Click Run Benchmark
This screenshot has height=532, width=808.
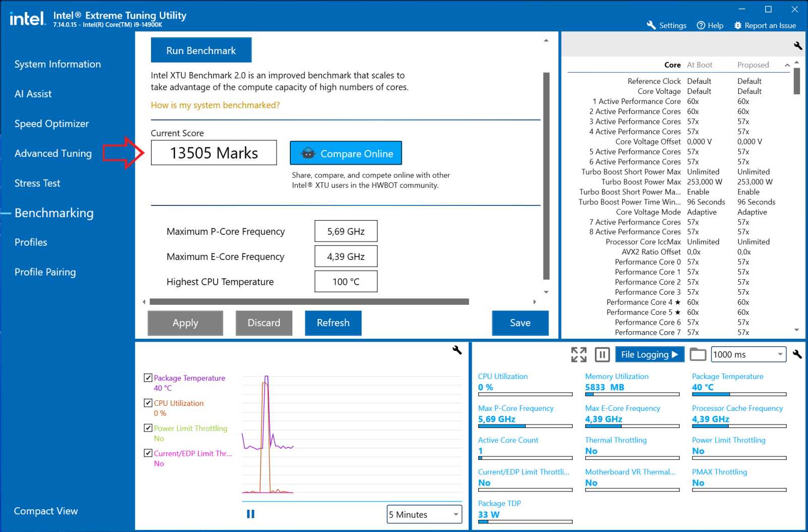click(x=201, y=50)
